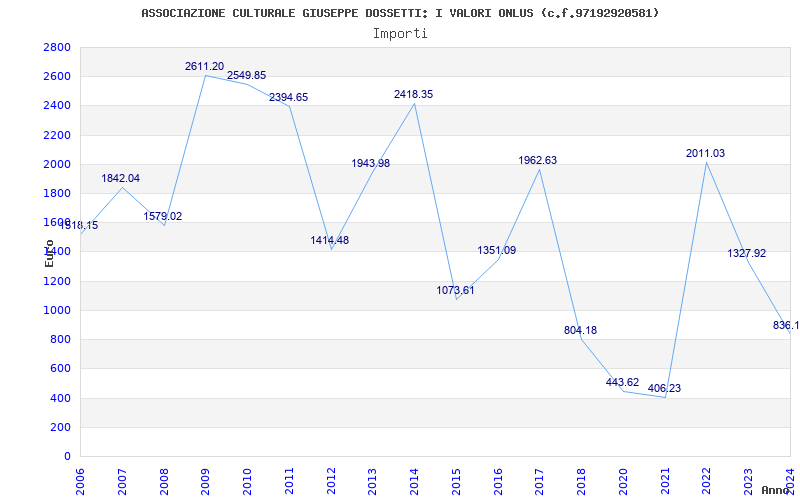Click the 1351.09 data label
This screenshot has width=800, height=500.
pos(496,251)
